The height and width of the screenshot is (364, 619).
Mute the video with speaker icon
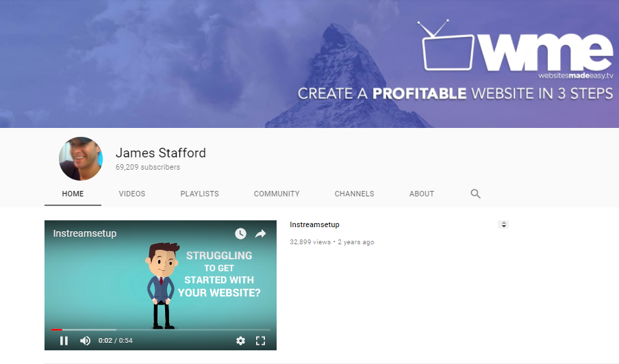point(86,340)
